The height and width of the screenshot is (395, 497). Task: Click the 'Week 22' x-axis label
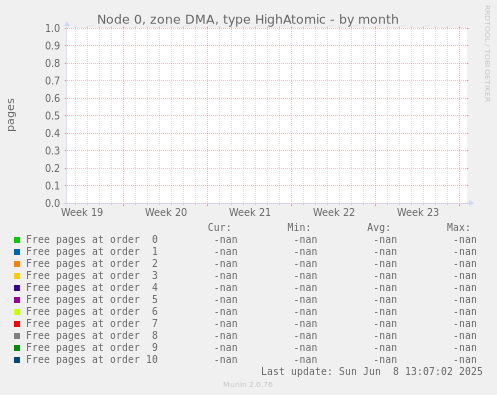(x=334, y=212)
